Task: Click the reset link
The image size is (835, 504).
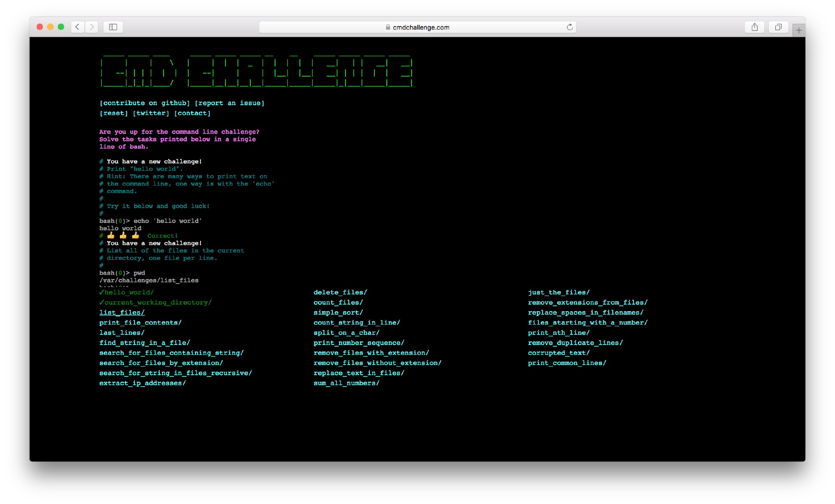Action: 114,113
